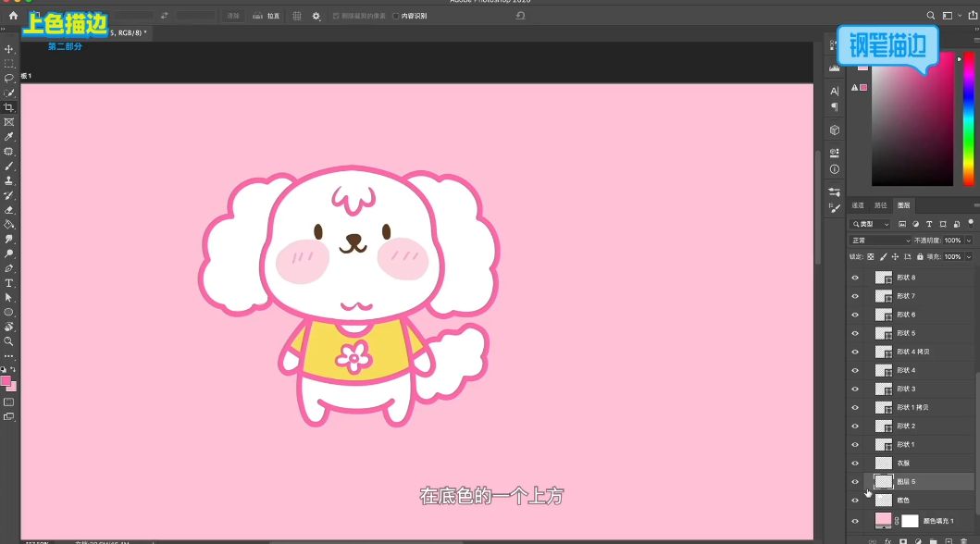This screenshot has height=544, width=980.
Task: Switch to the Channels (通道) tab
Action: tap(858, 204)
